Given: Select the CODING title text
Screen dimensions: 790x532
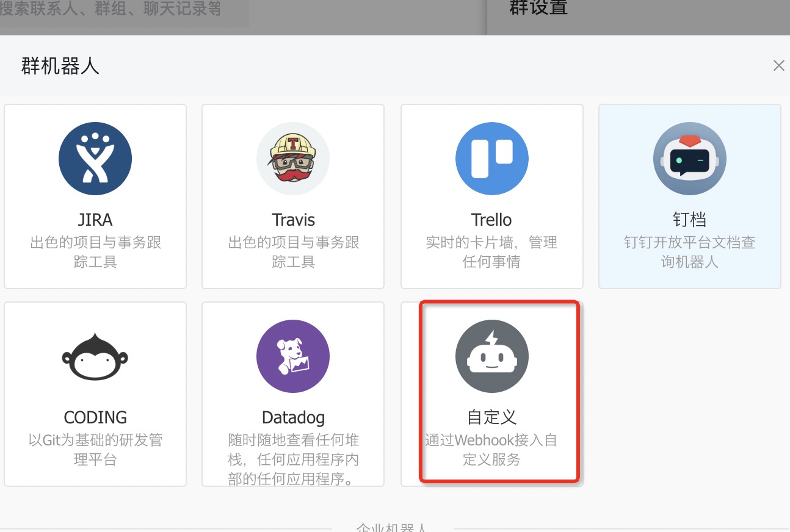Looking at the screenshot, I should [95, 417].
